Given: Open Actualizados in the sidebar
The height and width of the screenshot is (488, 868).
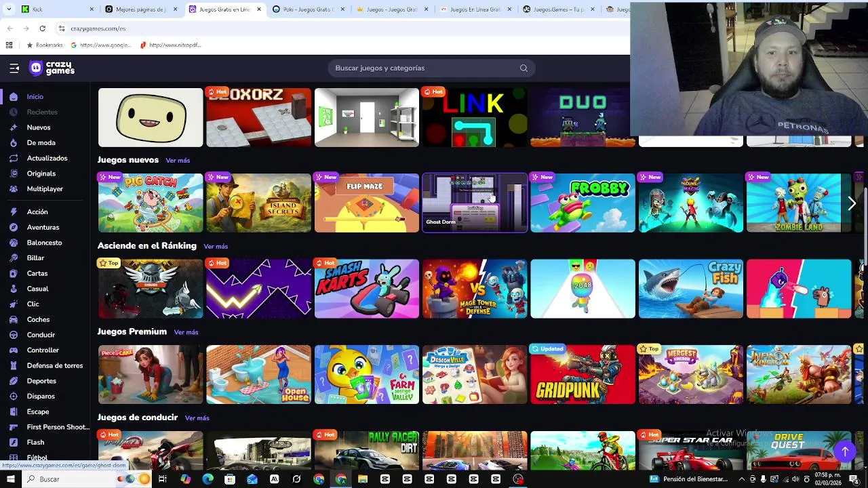Looking at the screenshot, I should [47, 158].
